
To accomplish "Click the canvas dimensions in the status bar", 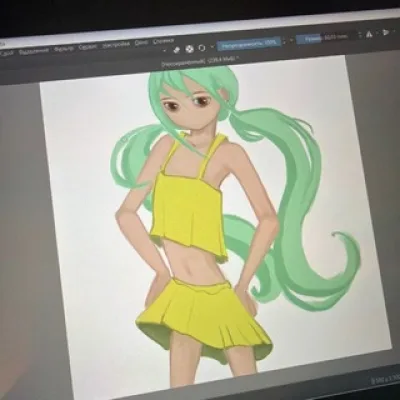I will (x=385, y=380).
